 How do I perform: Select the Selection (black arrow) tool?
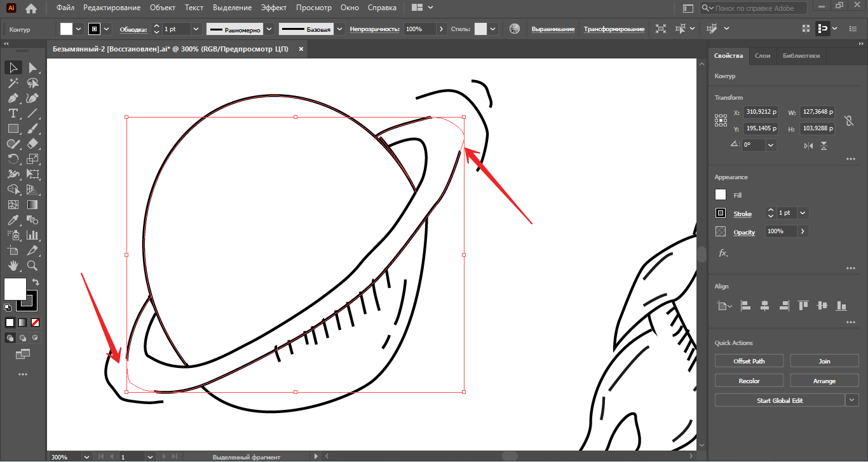click(x=13, y=67)
